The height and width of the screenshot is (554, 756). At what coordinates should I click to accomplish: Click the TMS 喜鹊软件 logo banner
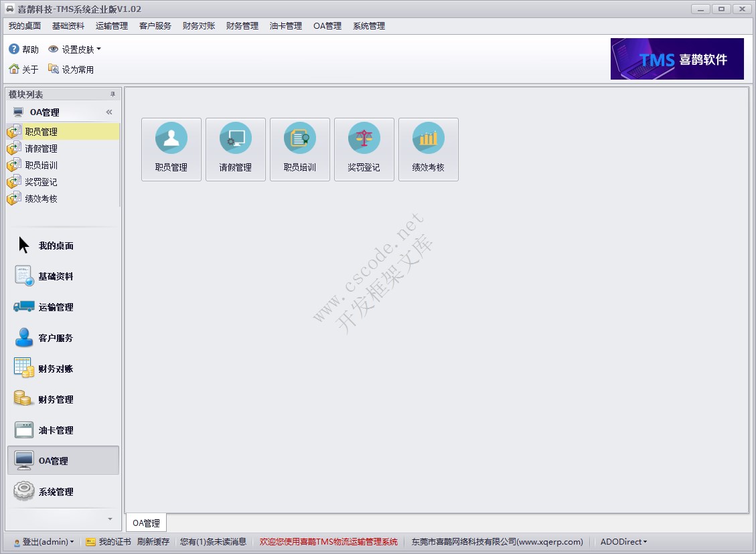(677, 59)
